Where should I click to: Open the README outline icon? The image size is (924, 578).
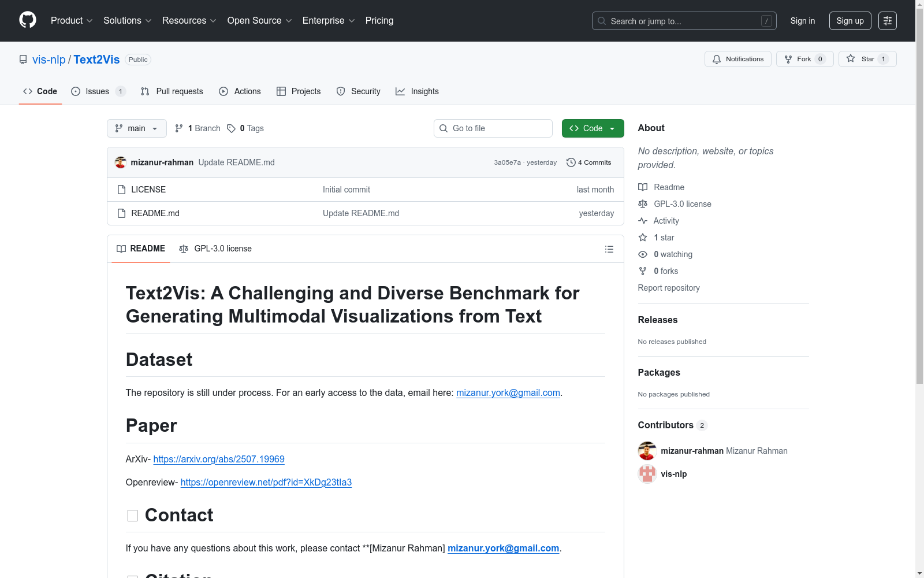coord(609,249)
